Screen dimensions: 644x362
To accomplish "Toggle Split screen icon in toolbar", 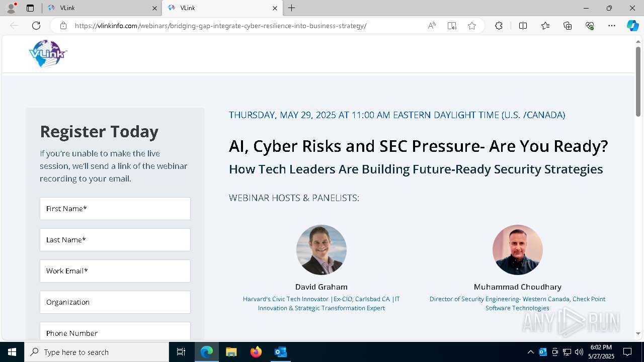I will tap(523, 26).
